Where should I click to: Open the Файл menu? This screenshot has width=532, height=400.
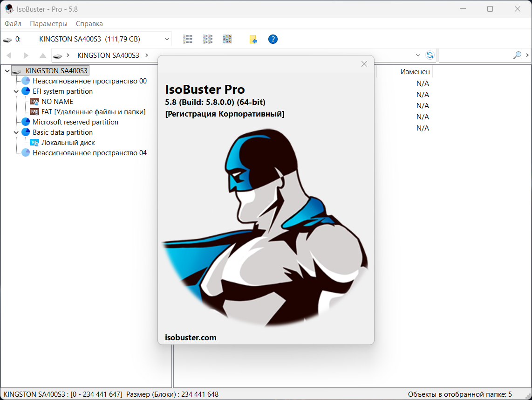point(13,24)
